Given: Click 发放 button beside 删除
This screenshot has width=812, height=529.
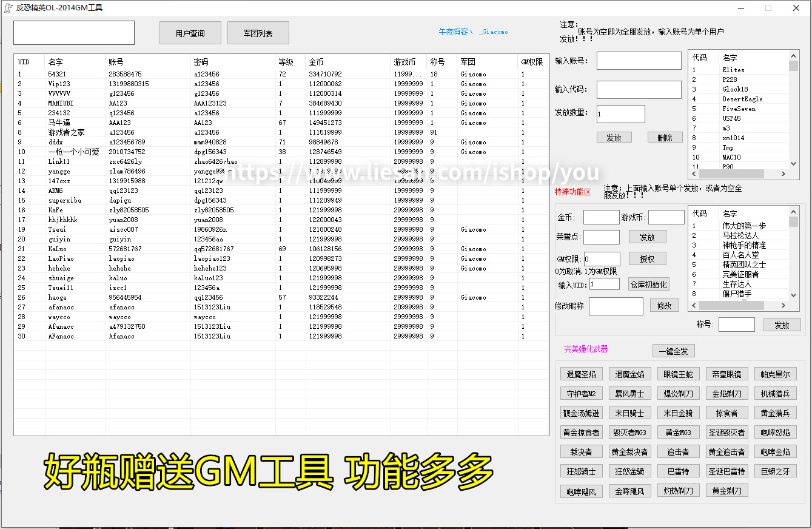Looking at the screenshot, I should 614,138.
